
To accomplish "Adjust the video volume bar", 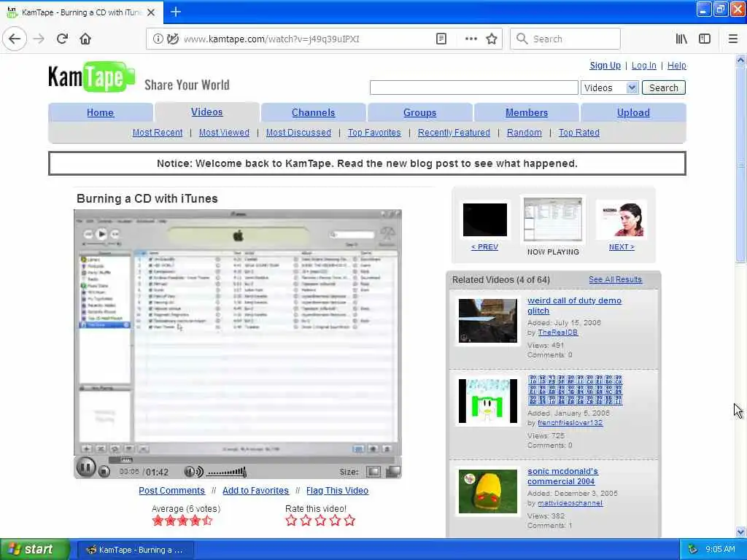I will (x=226, y=472).
